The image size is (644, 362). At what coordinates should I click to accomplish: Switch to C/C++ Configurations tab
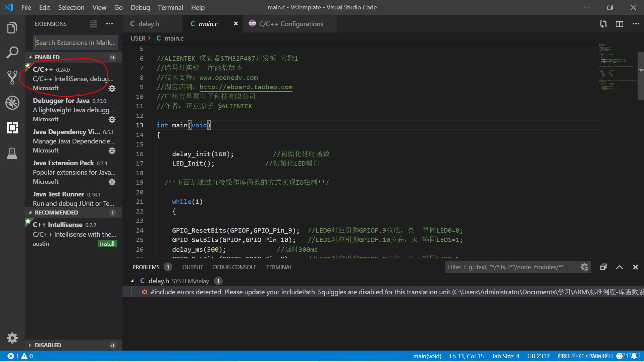(x=290, y=24)
